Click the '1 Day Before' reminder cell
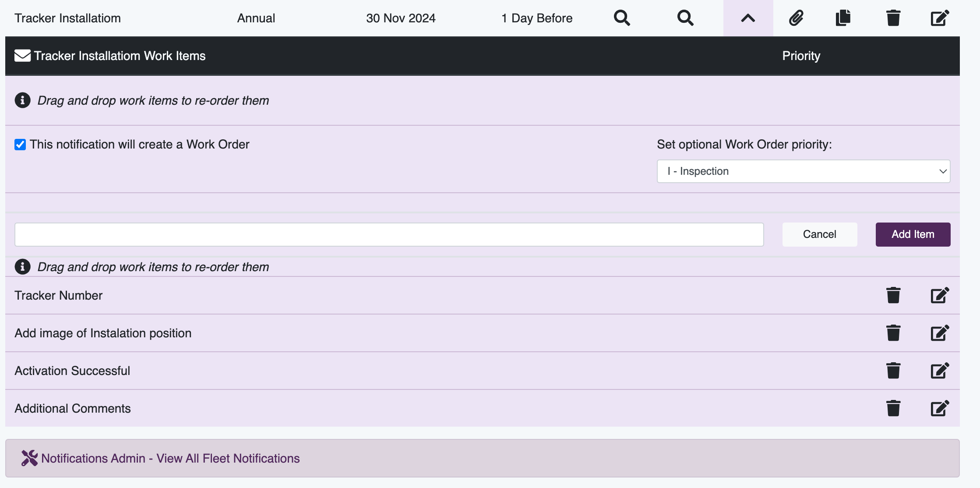This screenshot has height=488, width=980. pos(537,18)
